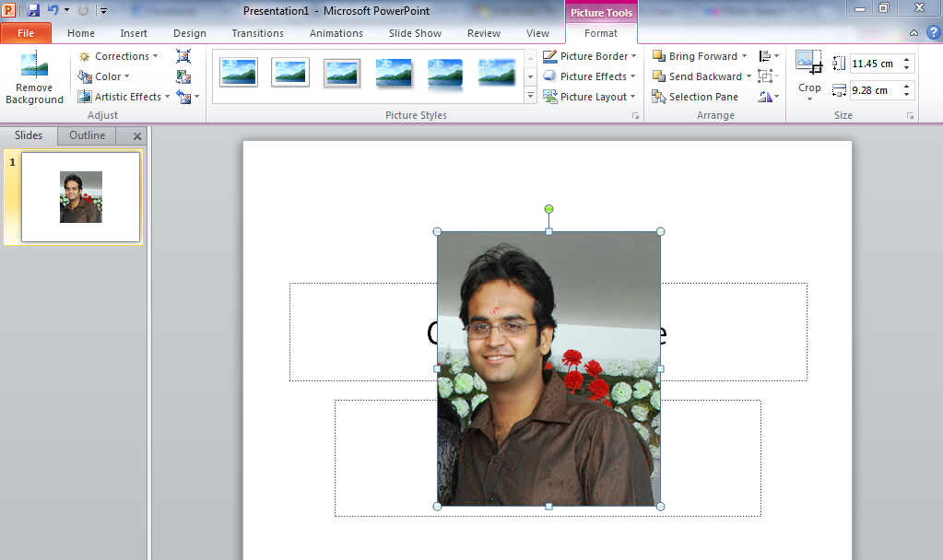Screen dimensions: 943x560
Task: Click the Save icon in Quick Access Toolbar
Action: pos(33,10)
